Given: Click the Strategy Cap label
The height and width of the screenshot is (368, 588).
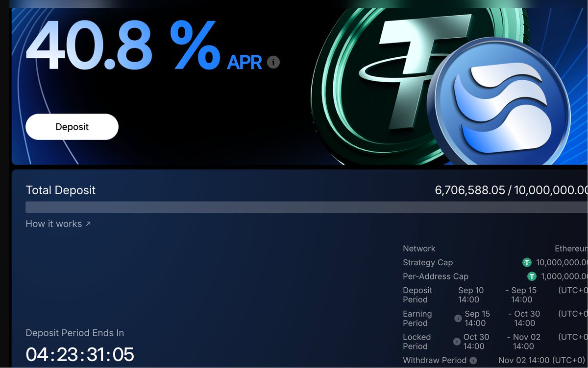Looking at the screenshot, I should click(428, 263).
